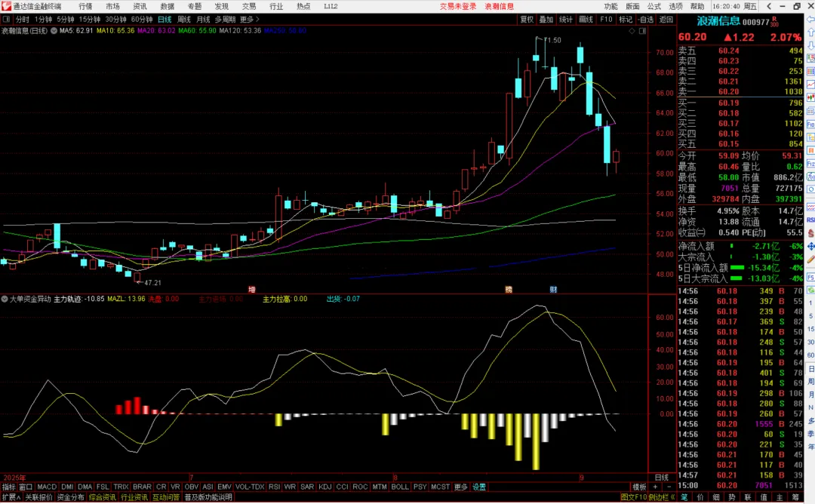Click the 年 period shortcut in right sidebar
Screen dimensions: 815x504
pos(810,447)
